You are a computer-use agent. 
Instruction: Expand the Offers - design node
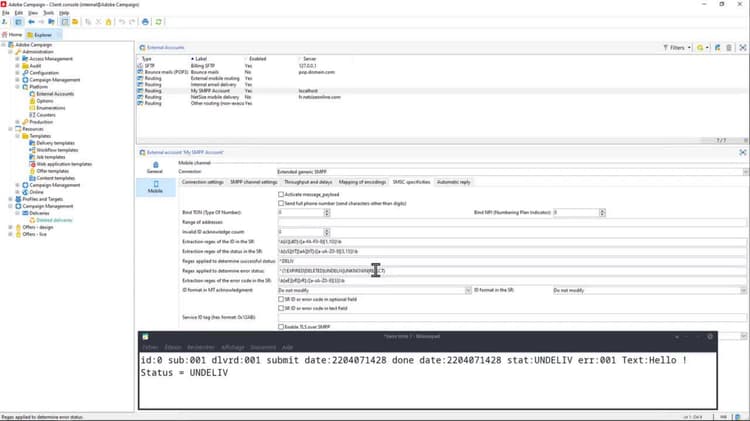[x=11, y=228]
